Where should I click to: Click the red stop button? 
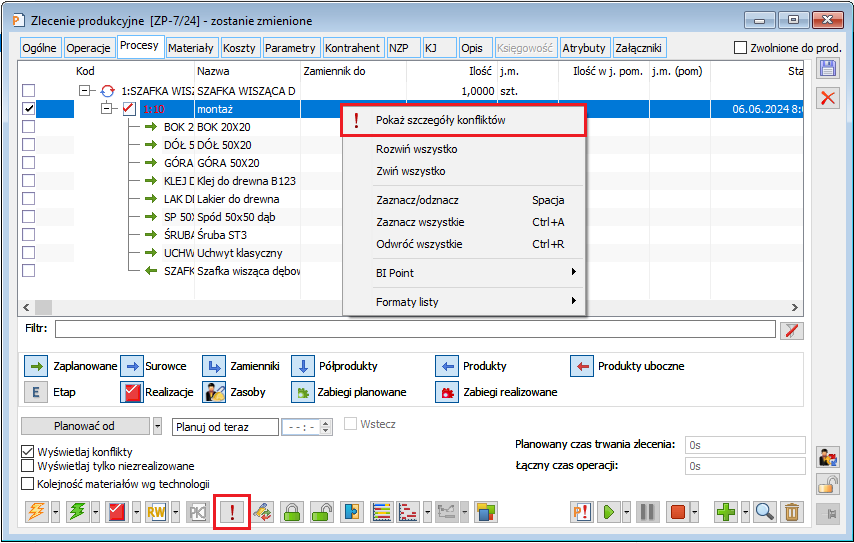click(678, 512)
